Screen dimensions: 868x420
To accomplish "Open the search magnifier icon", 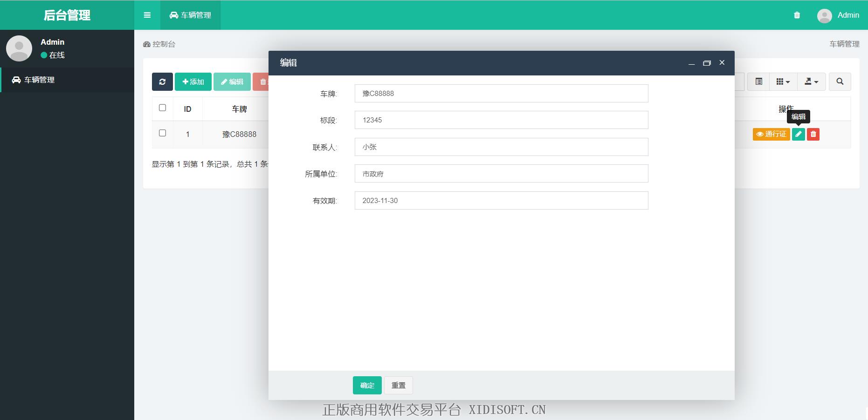I will click(840, 82).
